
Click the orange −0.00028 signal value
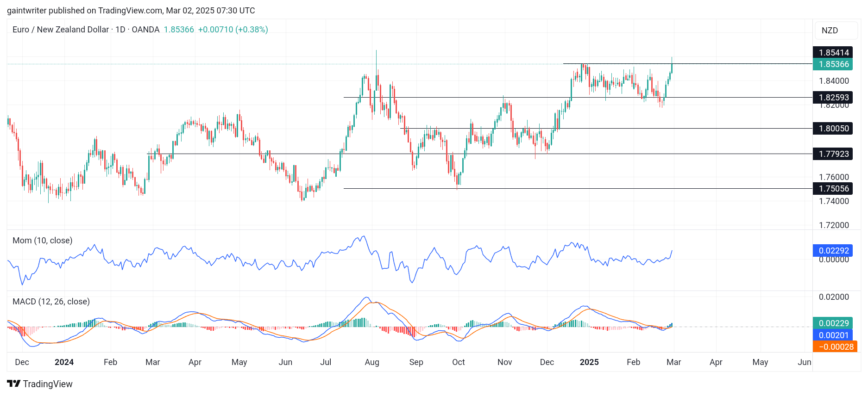tap(835, 346)
